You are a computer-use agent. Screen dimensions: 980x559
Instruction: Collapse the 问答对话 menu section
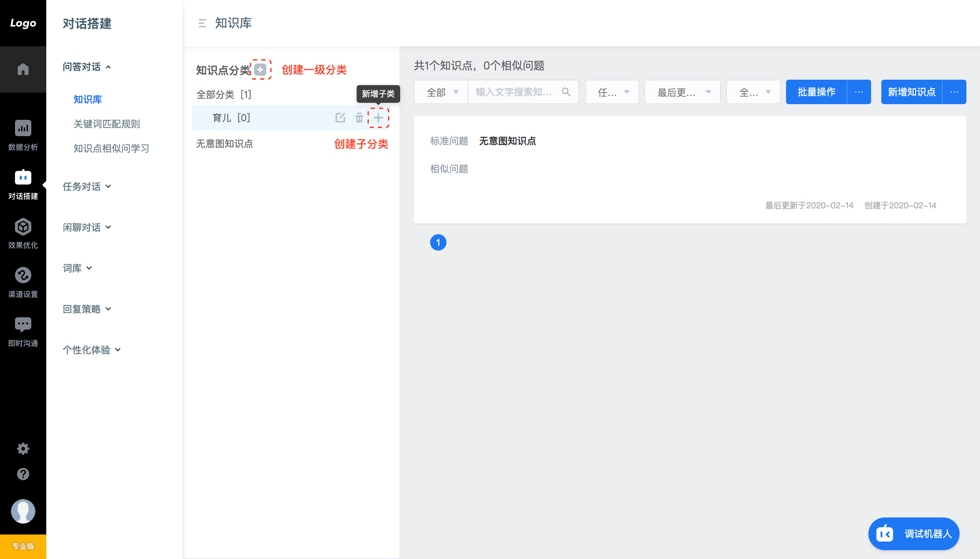[87, 67]
